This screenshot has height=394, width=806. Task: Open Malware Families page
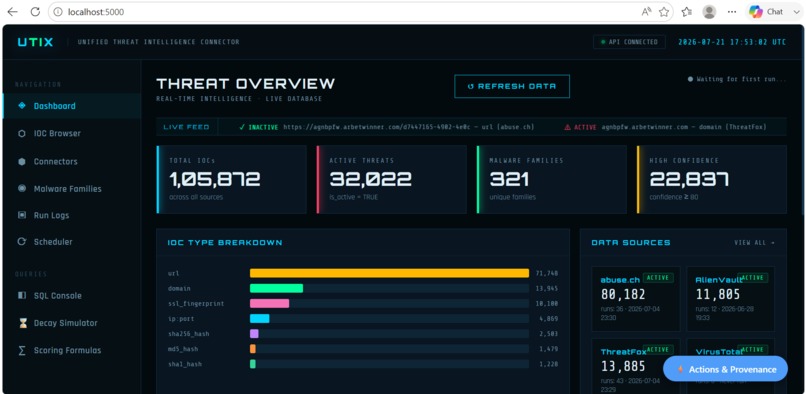[72, 189]
